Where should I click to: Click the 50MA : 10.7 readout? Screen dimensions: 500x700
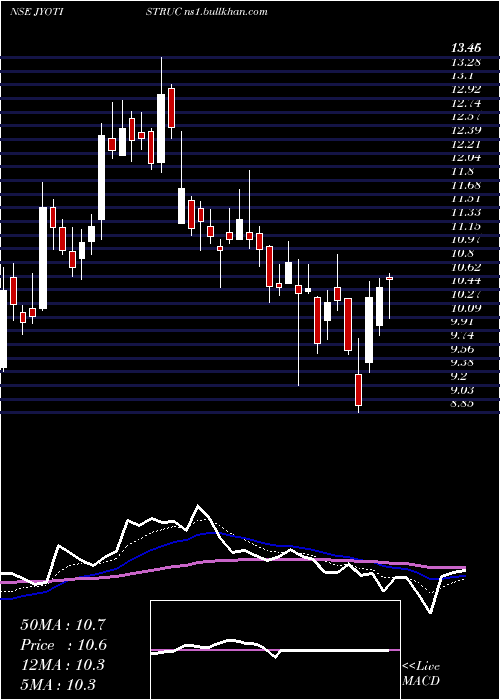[62, 625]
